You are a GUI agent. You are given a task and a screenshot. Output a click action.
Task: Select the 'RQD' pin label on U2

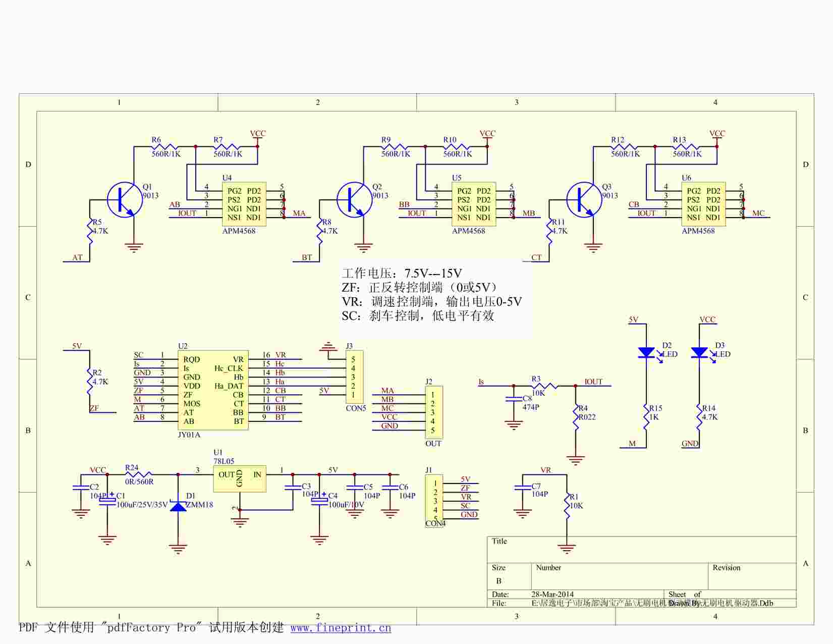[192, 359]
